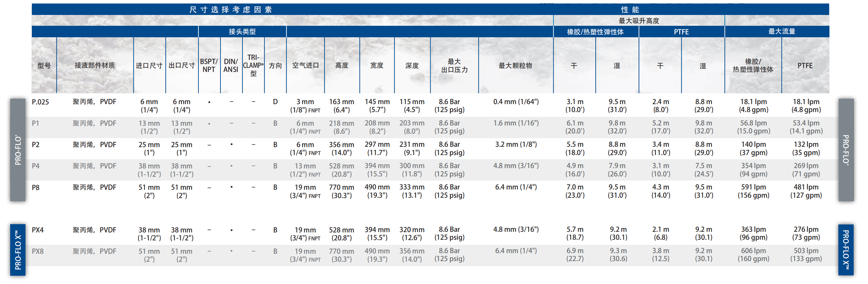Click the 276 lpm (73 gpm) cell

[806, 233]
